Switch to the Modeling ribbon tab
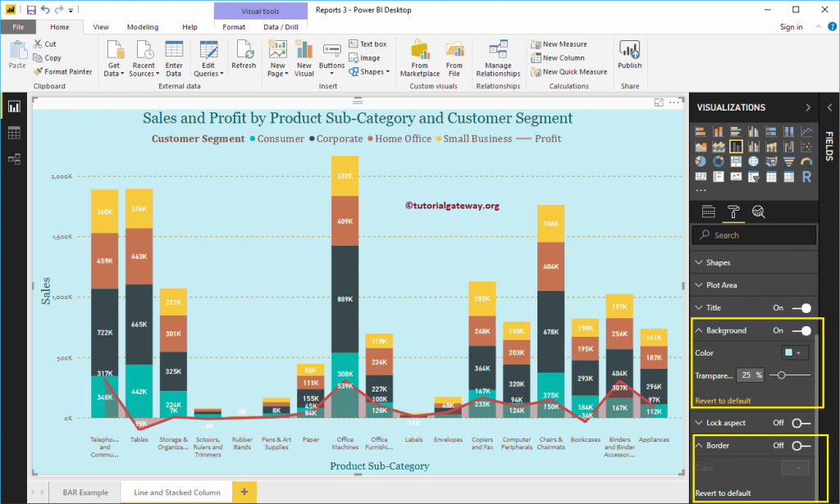The width and height of the screenshot is (840, 504). pos(143,26)
